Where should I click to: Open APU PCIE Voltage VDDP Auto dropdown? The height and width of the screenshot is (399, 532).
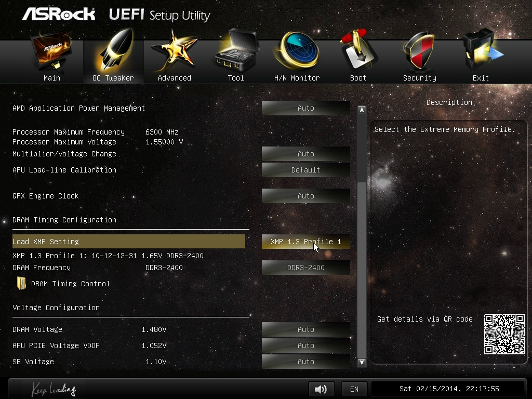point(305,345)
